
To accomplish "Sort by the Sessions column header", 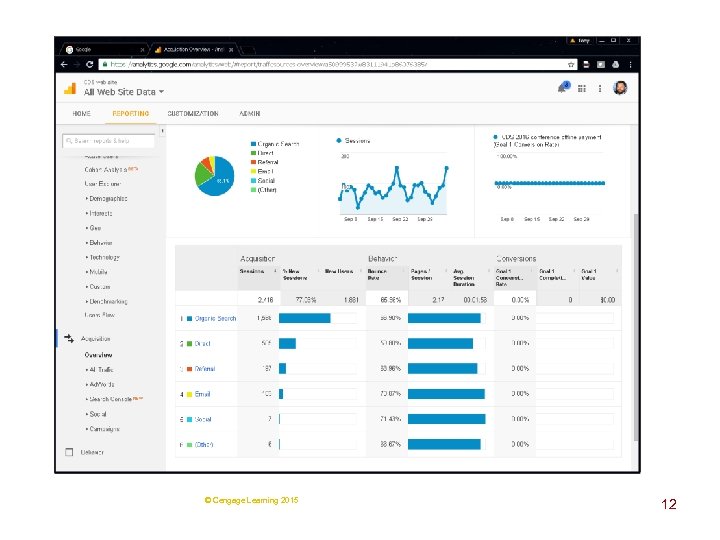I will click(252, 271).
